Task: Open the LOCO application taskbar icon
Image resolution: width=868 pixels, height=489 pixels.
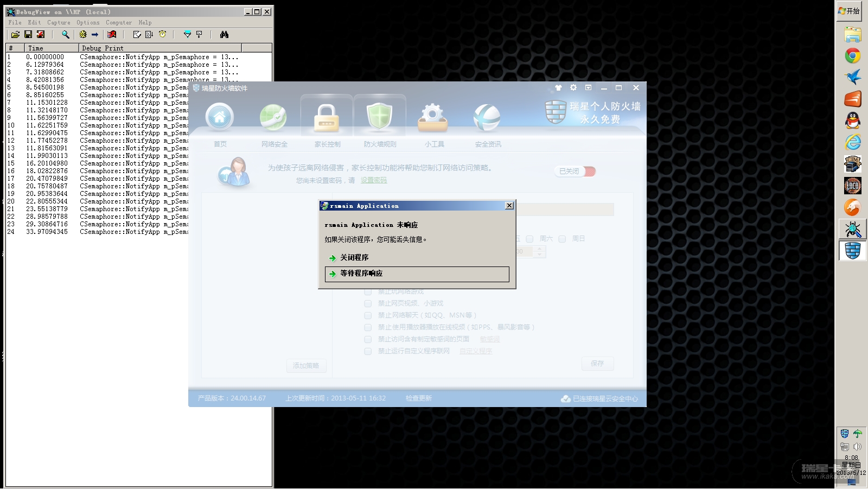Action: [853, 186]
